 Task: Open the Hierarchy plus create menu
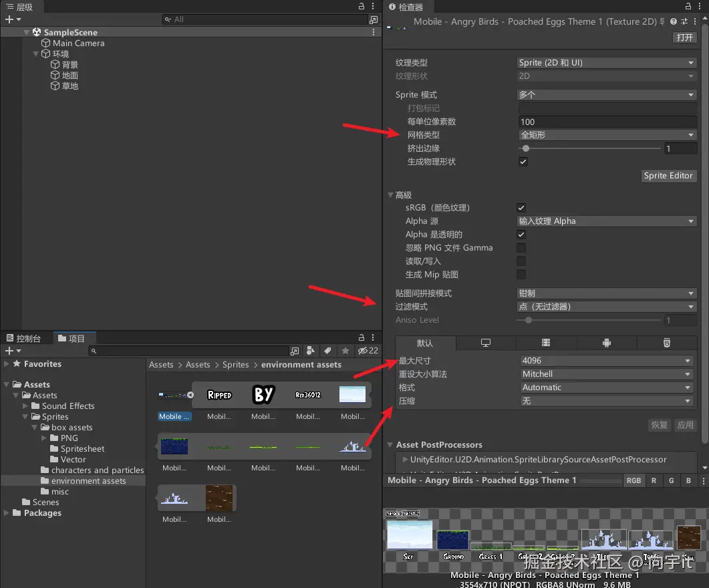13,19
